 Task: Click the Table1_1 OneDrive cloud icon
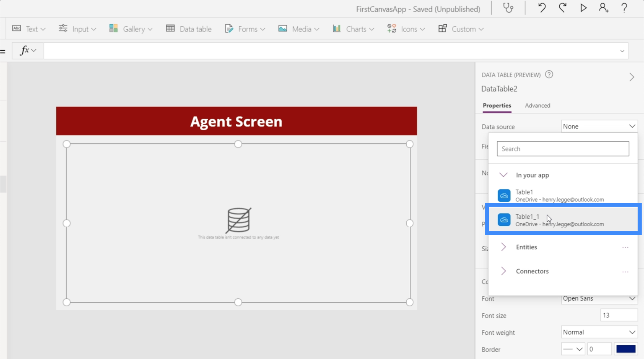tap(504, 220)
